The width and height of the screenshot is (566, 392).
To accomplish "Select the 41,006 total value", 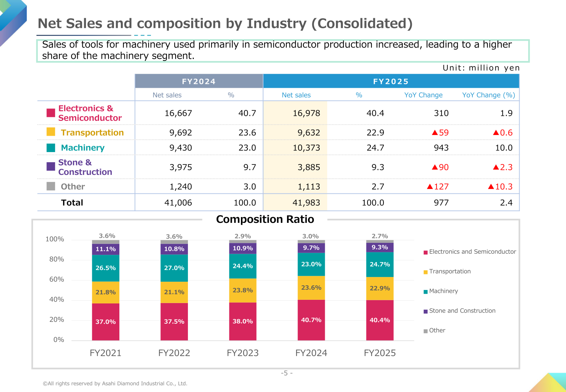I will 178,203.
